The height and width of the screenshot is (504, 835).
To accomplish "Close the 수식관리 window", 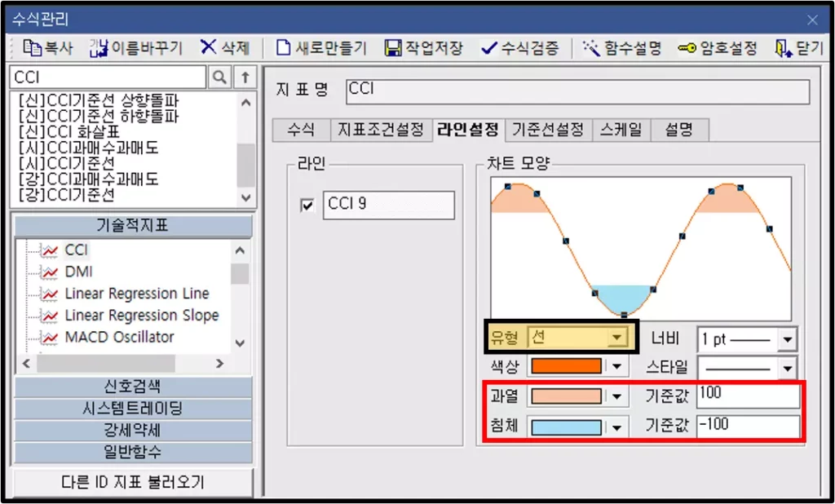I will pos(812,20).
